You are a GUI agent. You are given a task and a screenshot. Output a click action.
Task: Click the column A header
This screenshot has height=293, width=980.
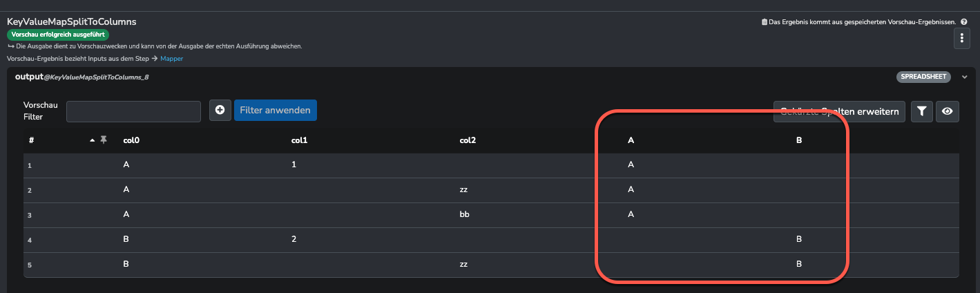coord(631,140)
